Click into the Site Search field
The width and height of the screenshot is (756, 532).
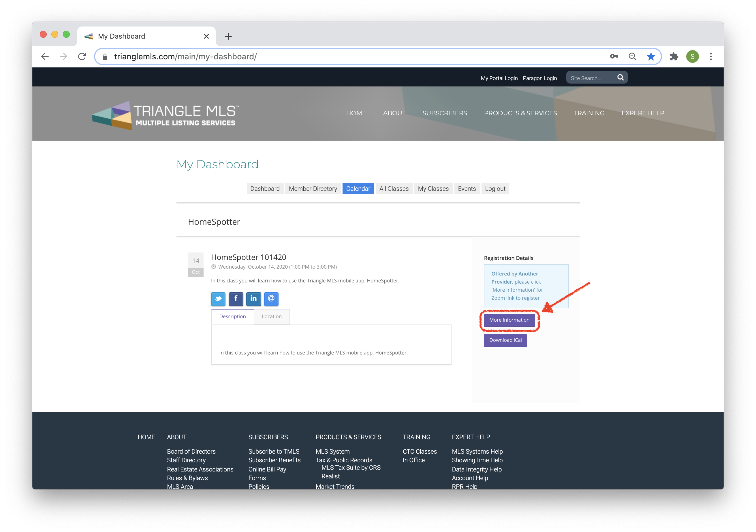coord(591,78)
